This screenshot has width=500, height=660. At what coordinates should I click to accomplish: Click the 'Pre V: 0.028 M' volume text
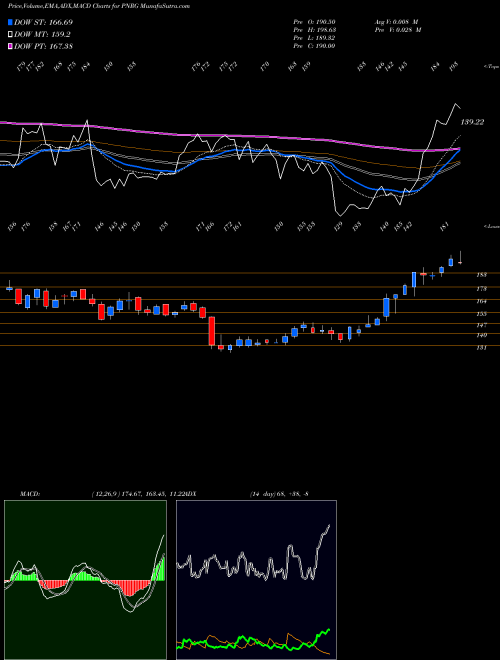(x=397, y=30)
